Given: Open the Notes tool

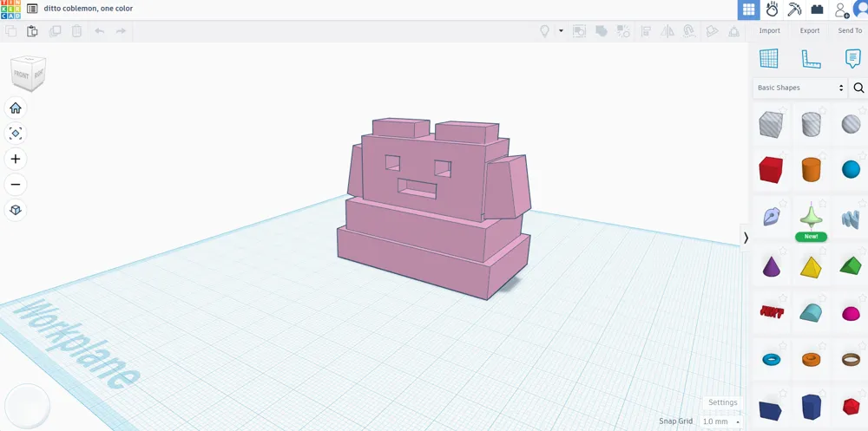Looking at the screenshot, I should coord(853,58).
